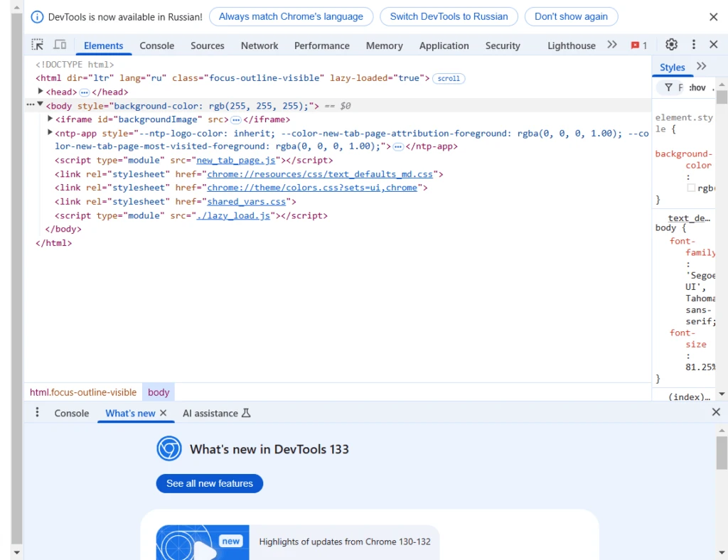Click the font-size value 81.25% in Styles
The width and height of the screenshot is (728, 560).
[x=700, y=367]
